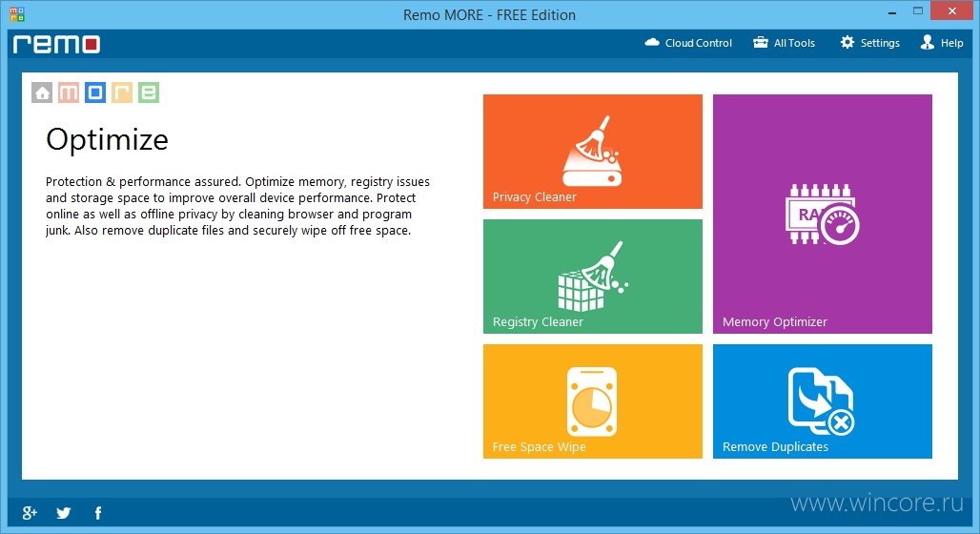Open All Tools in the top bar
This screenshot has height=534, width=980.
coord(784,43)
